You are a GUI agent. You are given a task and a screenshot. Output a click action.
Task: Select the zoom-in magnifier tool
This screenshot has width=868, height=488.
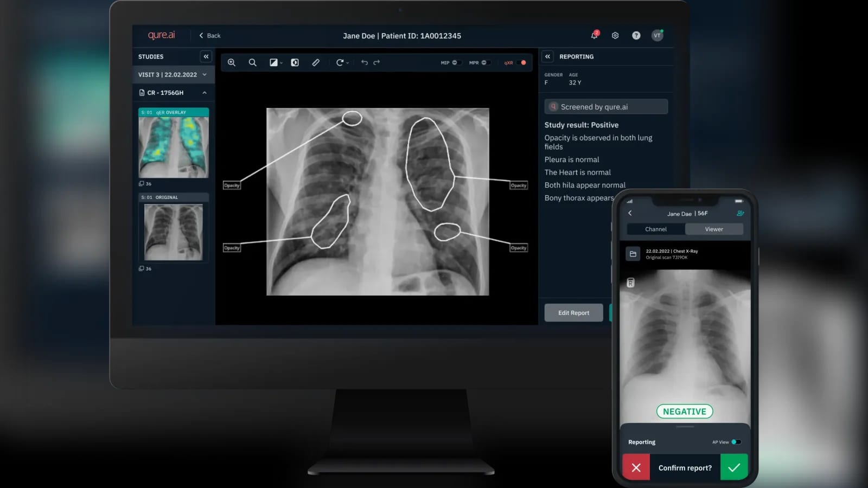[x=232, y=62]
